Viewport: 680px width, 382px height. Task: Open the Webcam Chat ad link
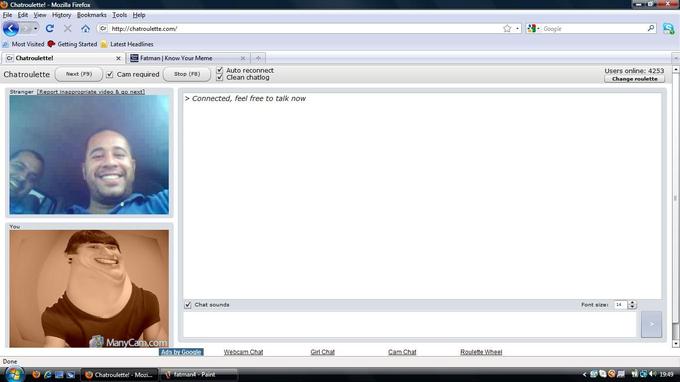[243, 352]
